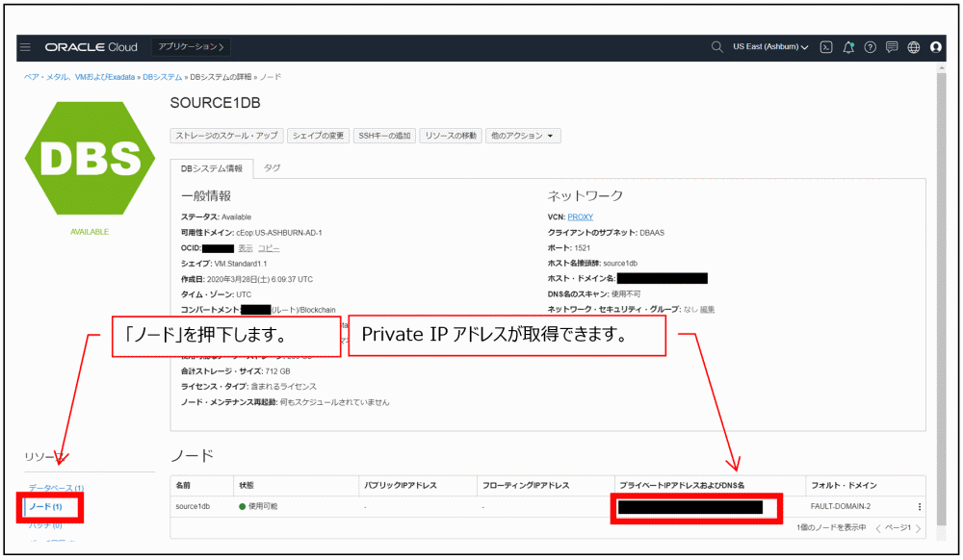
Task: Select the DBシステム情報 tab
Action: 212,168
